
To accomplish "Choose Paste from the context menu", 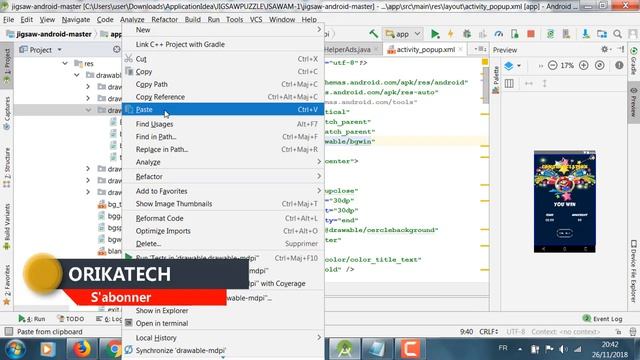I will 223,109.
